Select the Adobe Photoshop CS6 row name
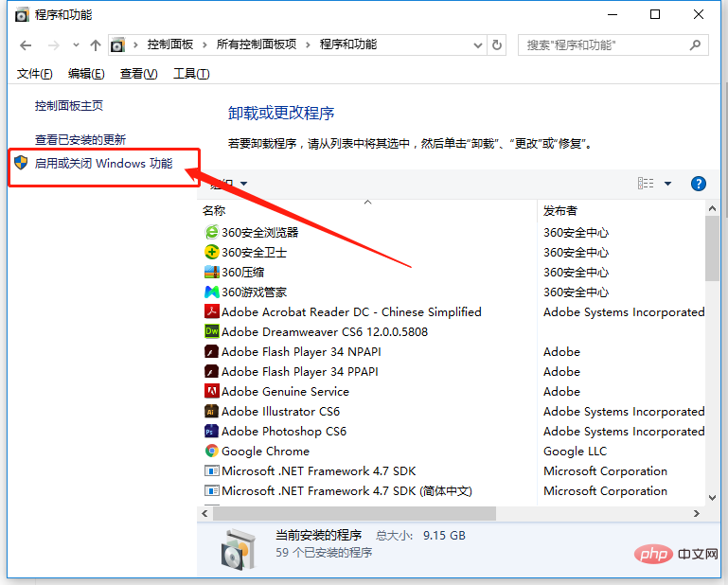The width and height of the screenshot is (728, 585). [x=284, y=431]
